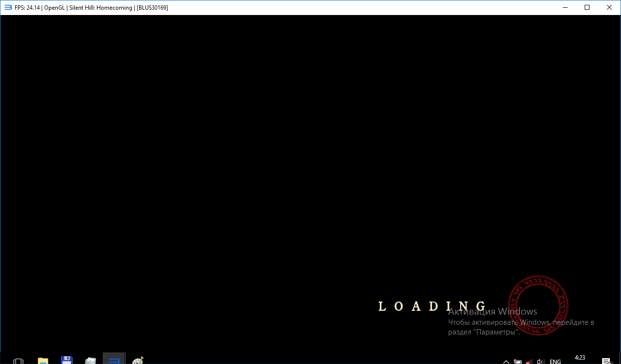
Task: Open Task View from the taskbar
Action: [18, 361]
